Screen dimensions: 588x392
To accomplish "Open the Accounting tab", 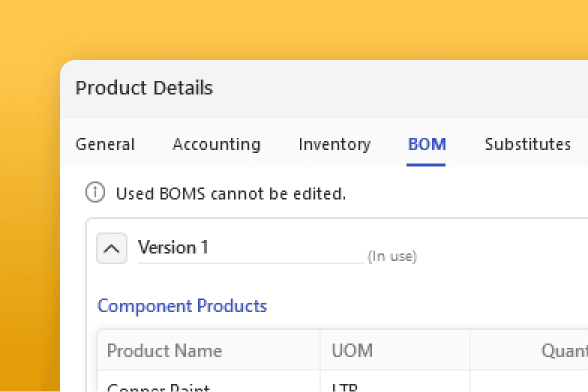I will 216,144.
